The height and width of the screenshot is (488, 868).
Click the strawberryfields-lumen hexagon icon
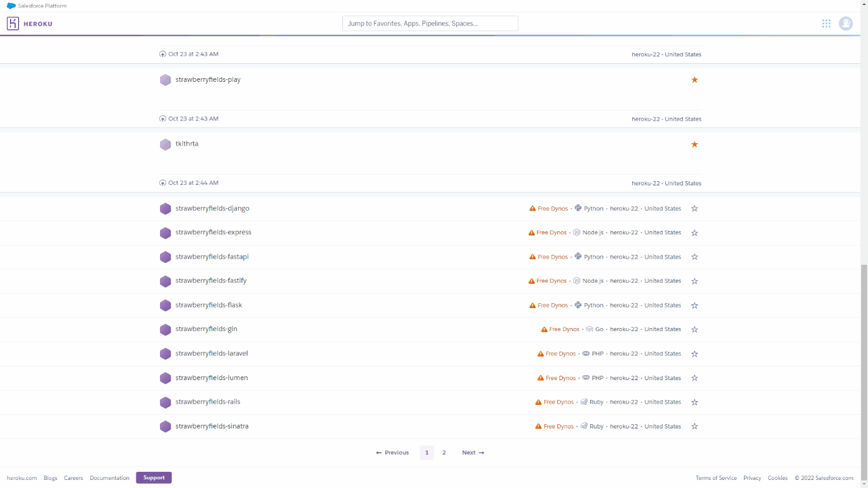166,378
